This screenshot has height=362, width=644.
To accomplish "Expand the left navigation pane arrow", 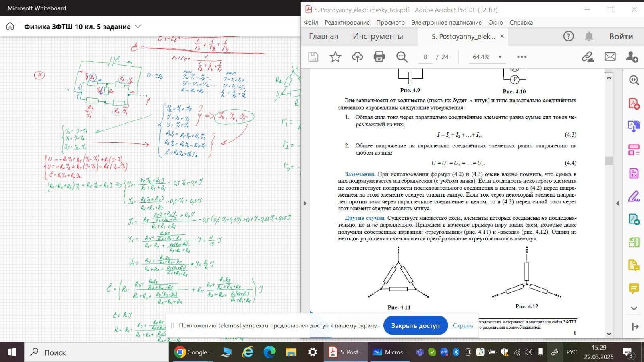I will pyautogui.click(x=305, y=203).
